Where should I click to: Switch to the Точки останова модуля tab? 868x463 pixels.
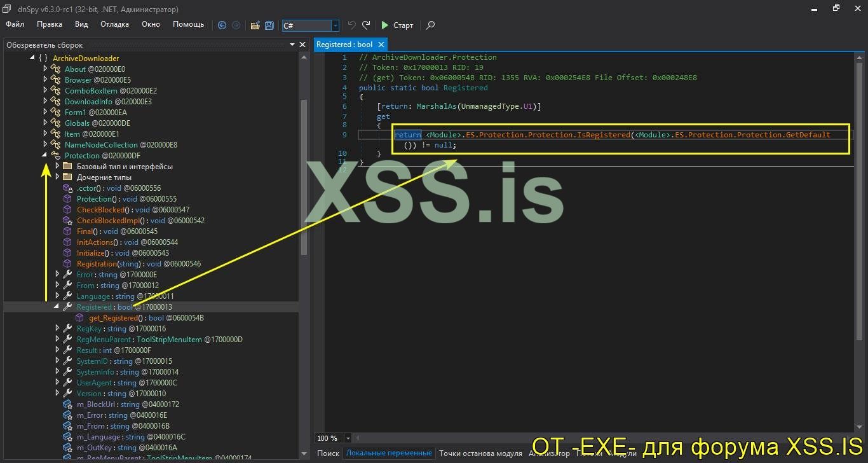click(x=480, y=453)
